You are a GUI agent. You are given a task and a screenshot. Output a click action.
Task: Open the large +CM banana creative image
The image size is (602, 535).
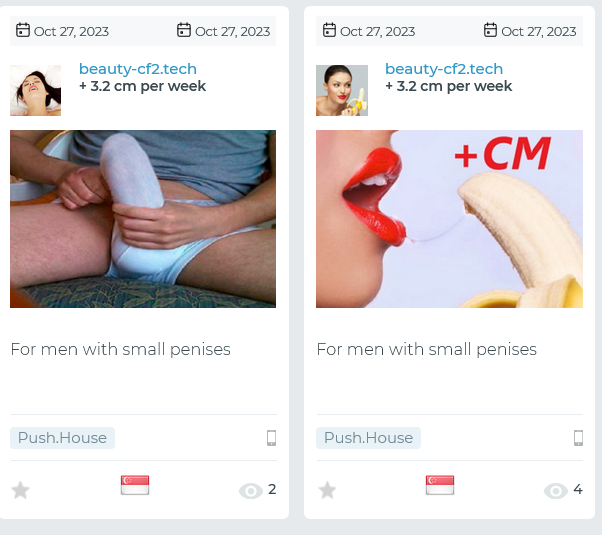pos(449,219)
